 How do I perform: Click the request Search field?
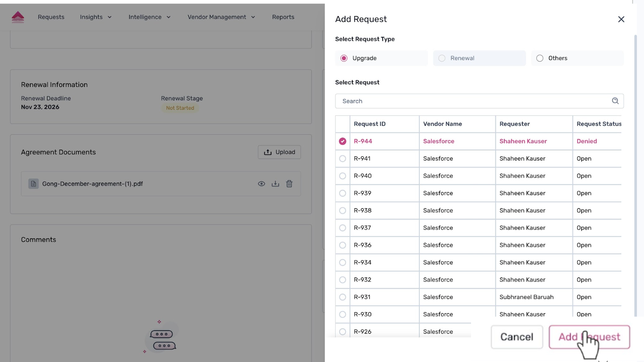tap(471, 101)
